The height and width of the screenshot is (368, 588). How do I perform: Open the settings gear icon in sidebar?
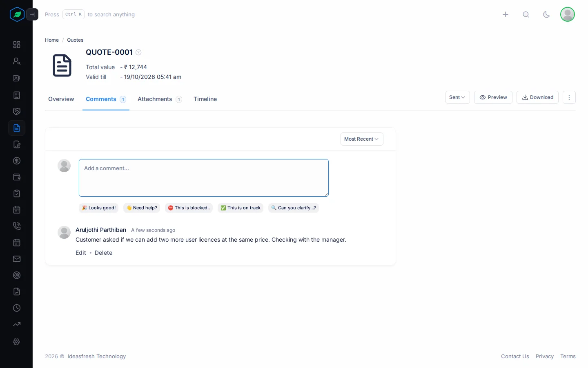coord(17,341)
